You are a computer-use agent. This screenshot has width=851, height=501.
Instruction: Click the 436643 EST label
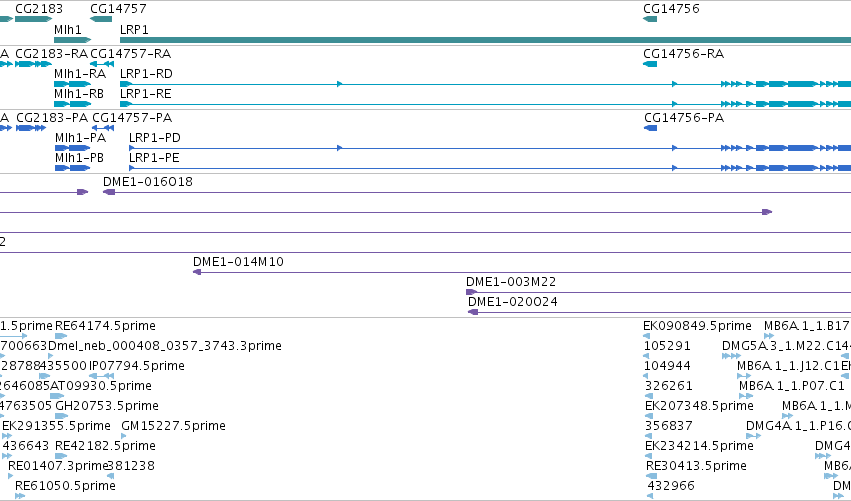[26, 446]
